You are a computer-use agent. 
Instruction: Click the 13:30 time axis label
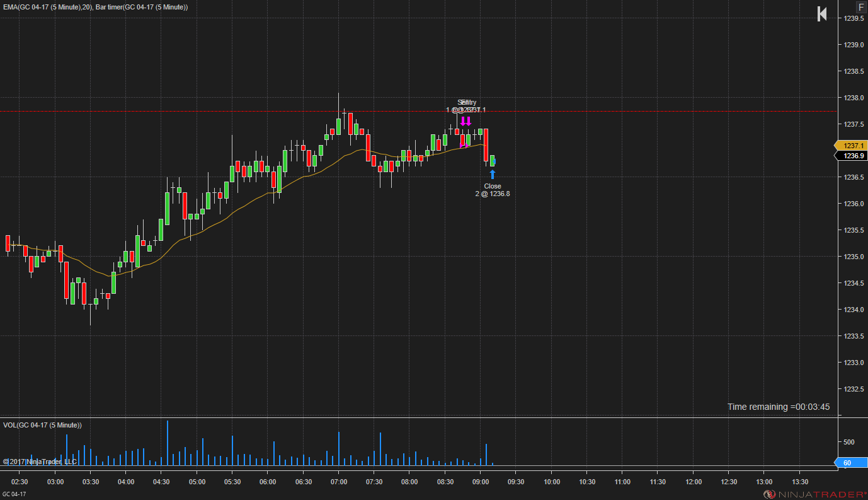pyautogui.click(x=800, y=482)
